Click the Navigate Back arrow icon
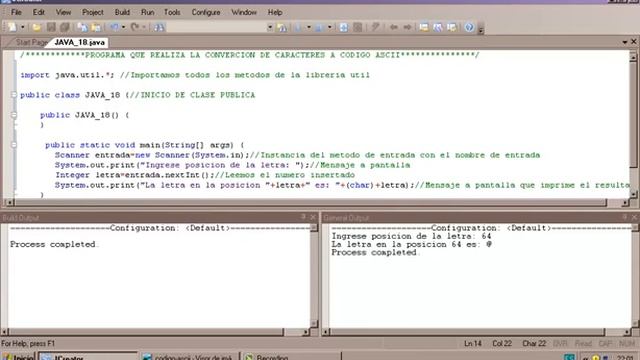The width and height of the screenshot is (640, 360). coord(394,27)
